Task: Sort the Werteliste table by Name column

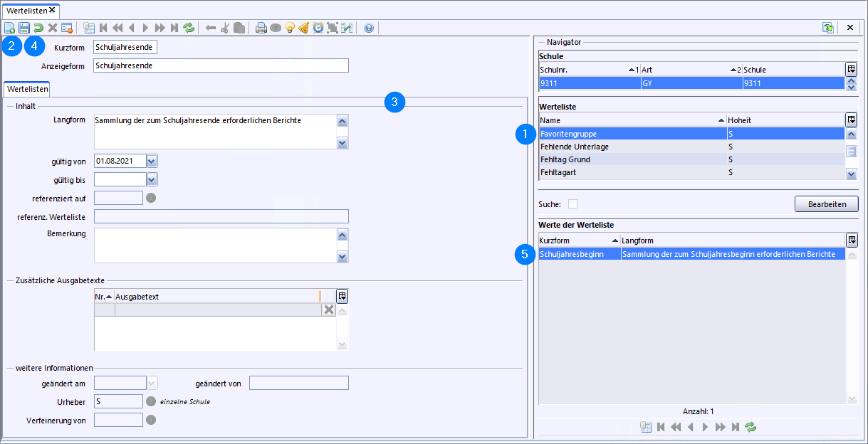Action: pyautogui.click(x=632, y=120)
